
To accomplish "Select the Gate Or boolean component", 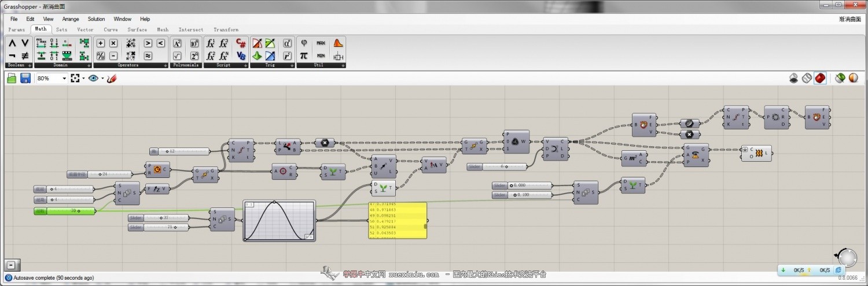I will (x=25, y=43).
